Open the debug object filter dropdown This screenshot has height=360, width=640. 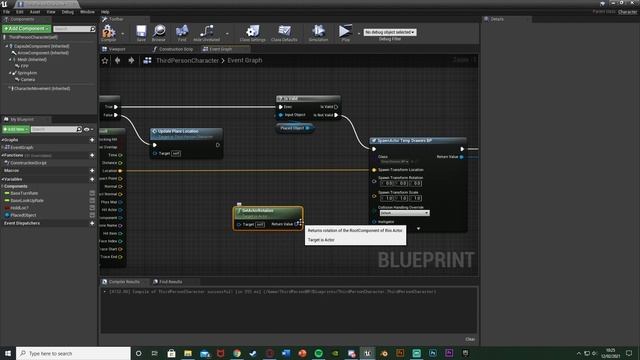390,32
